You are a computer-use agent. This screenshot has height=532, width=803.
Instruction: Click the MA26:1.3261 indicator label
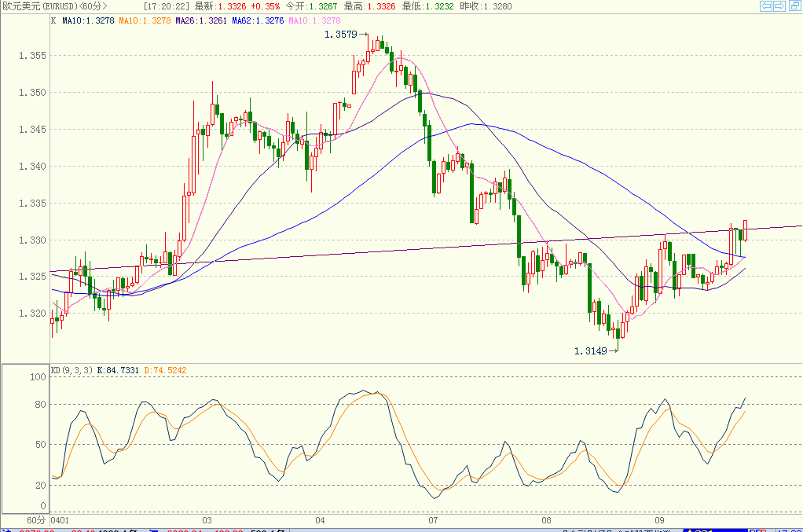pos(201,20)
